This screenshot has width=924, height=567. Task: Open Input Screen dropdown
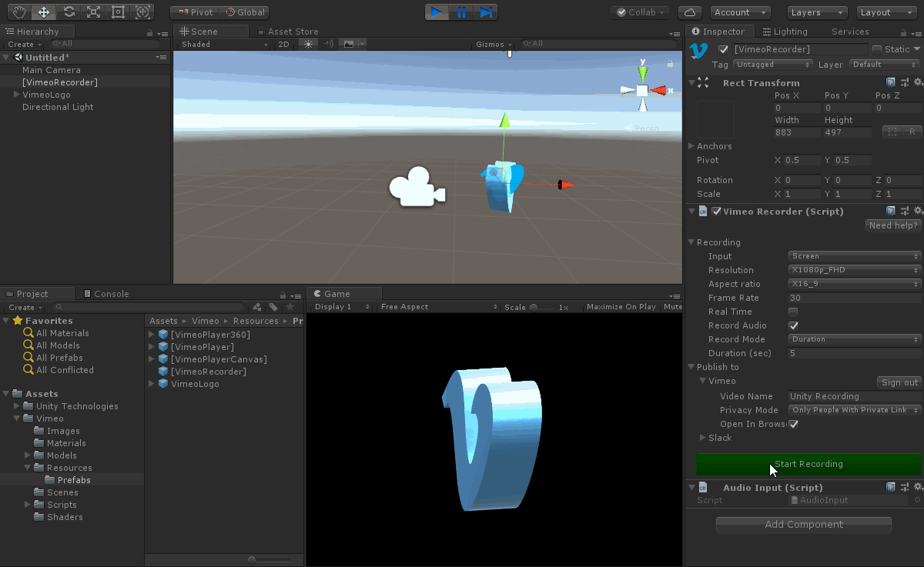pos(855,256)
